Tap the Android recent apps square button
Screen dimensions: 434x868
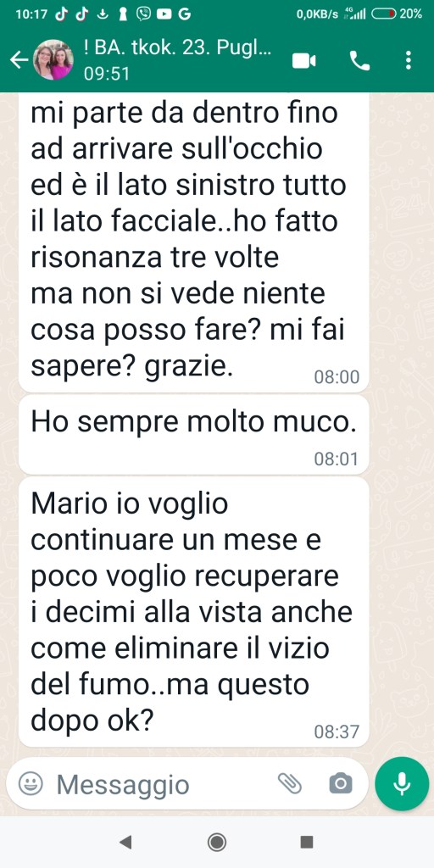[307, 843]
